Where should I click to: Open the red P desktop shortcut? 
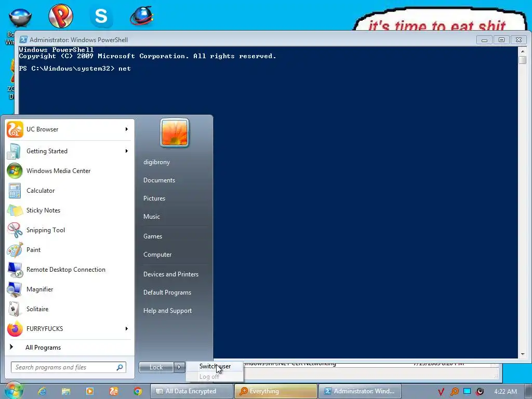point(61,16)
